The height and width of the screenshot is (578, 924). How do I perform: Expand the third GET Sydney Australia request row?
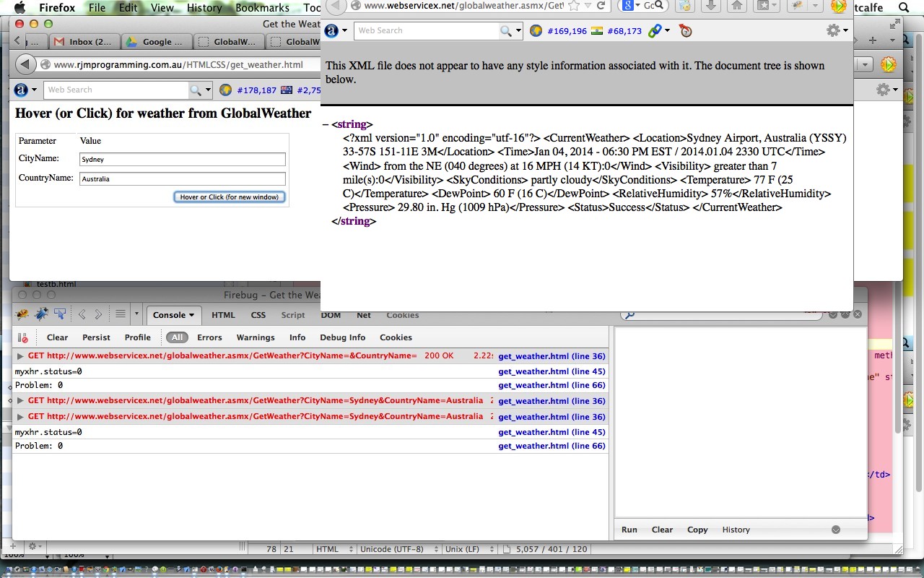point(20,417)
